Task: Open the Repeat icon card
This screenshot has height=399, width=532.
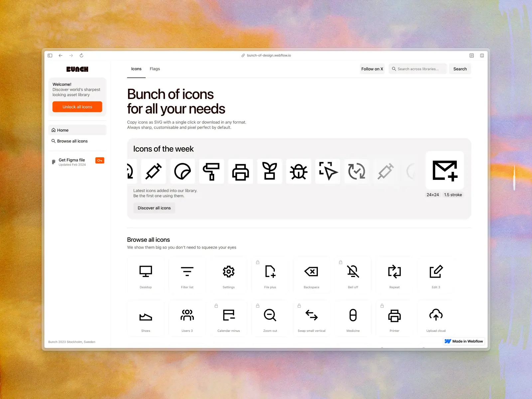Action: (x=394, y=275)
